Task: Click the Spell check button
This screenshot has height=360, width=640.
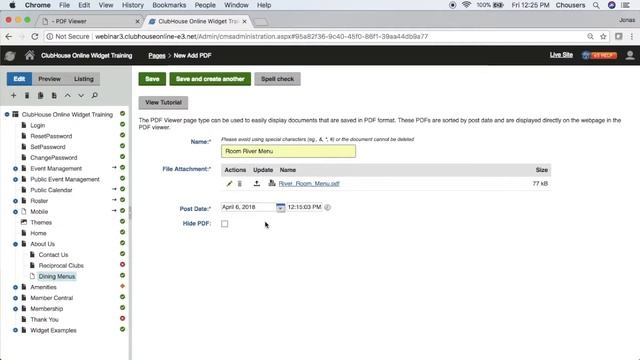Action: point(278,79)
